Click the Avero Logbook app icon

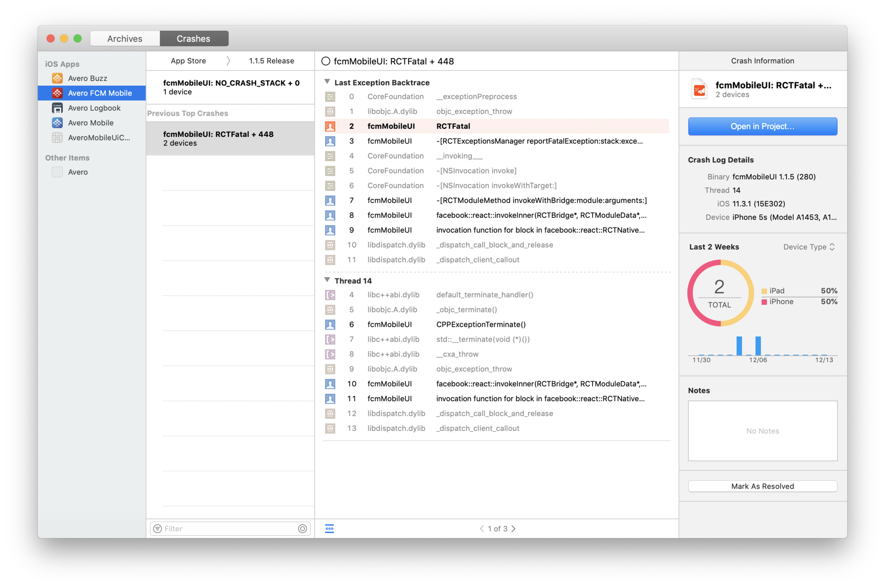57,108
